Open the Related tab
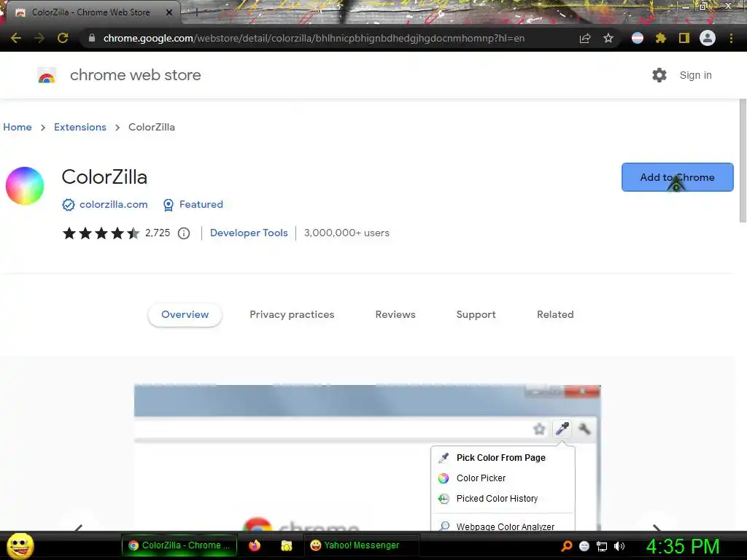This screenshot has height=560, width=747. [x=555, y=314]
